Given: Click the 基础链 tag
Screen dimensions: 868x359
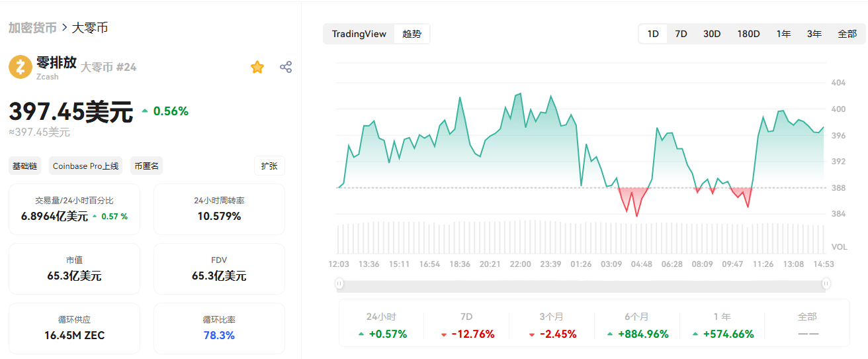Looking at the screenshot, I should tap(25, 166).
